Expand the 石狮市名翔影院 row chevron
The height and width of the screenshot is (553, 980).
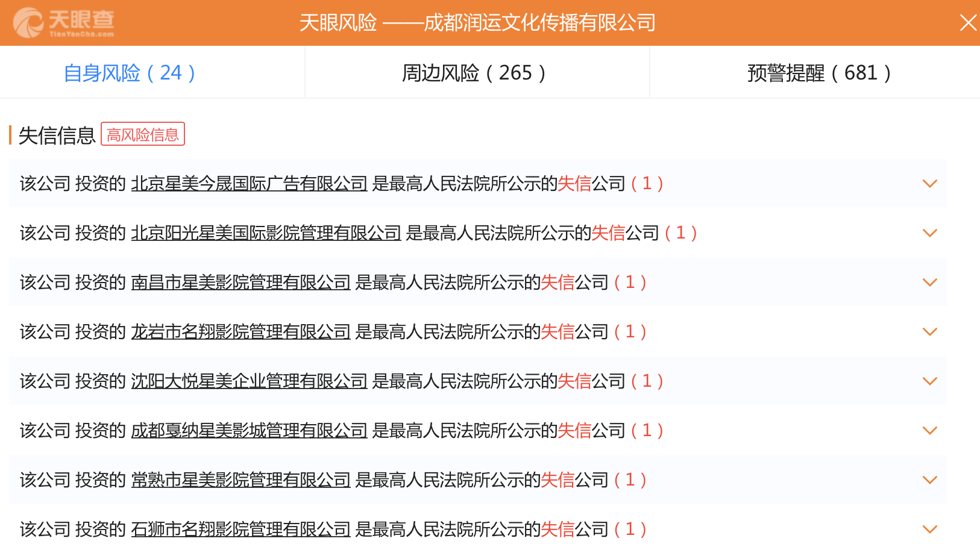[930, 530]
